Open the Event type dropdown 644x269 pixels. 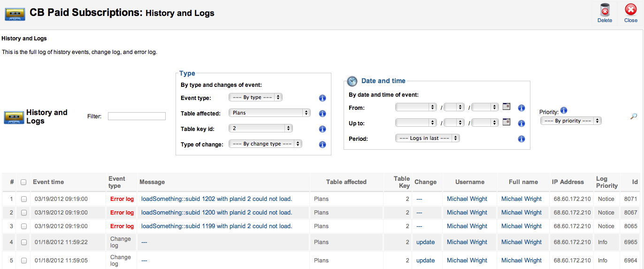(255, 98)
